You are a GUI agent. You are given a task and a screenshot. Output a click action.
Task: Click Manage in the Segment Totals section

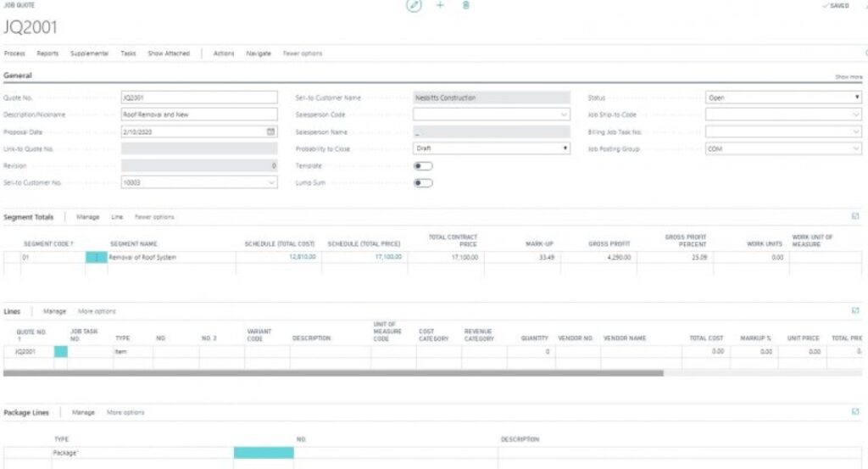point(88,217)
